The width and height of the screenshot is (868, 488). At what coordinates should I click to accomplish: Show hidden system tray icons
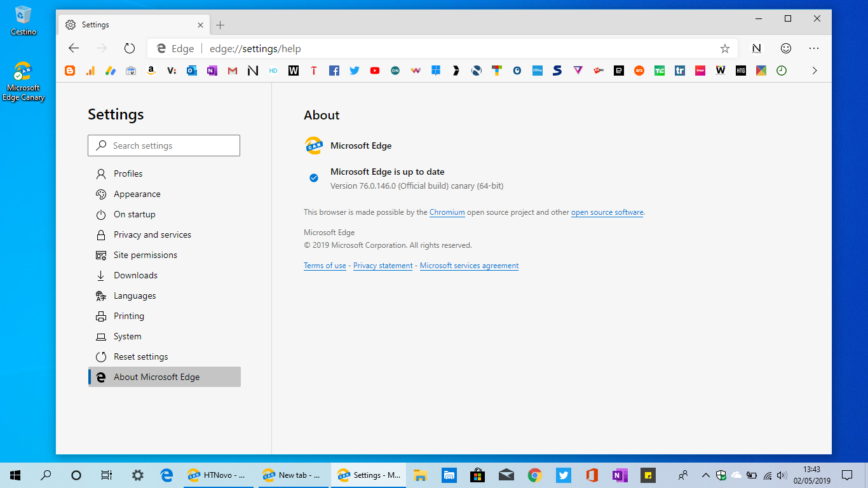705,475
